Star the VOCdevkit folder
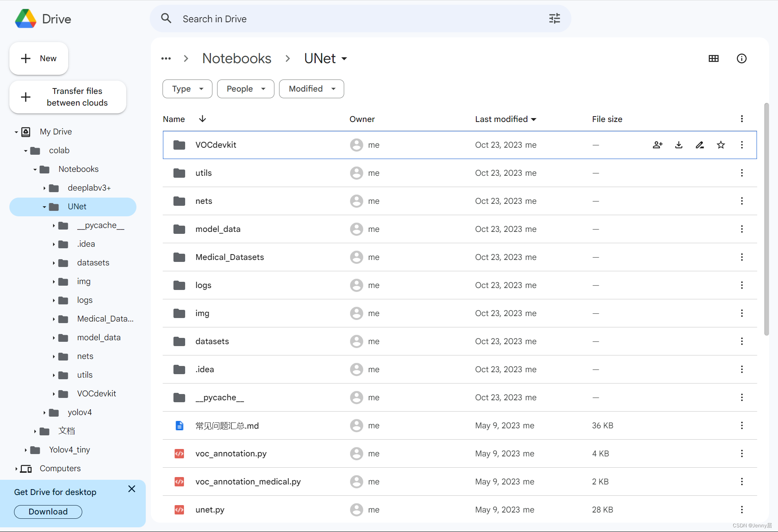This screenshot has width=778, height=532. tap(721, 145)
